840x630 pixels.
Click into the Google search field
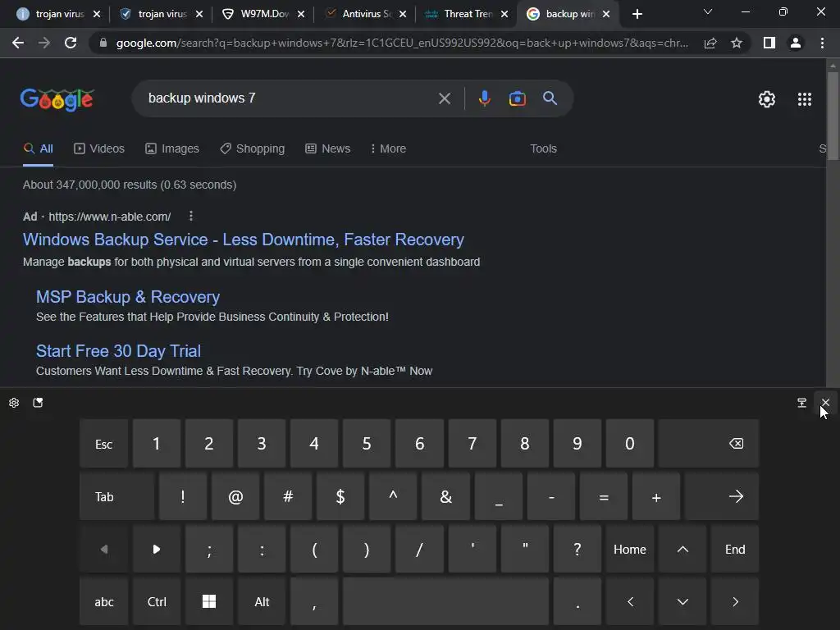click(x=290, y=98)
